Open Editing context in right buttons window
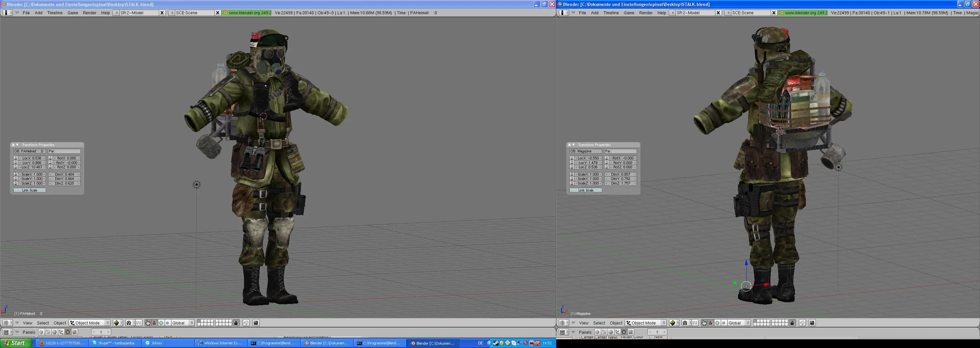The width and height of the screenshot is (980, 348). coord(624,332)
